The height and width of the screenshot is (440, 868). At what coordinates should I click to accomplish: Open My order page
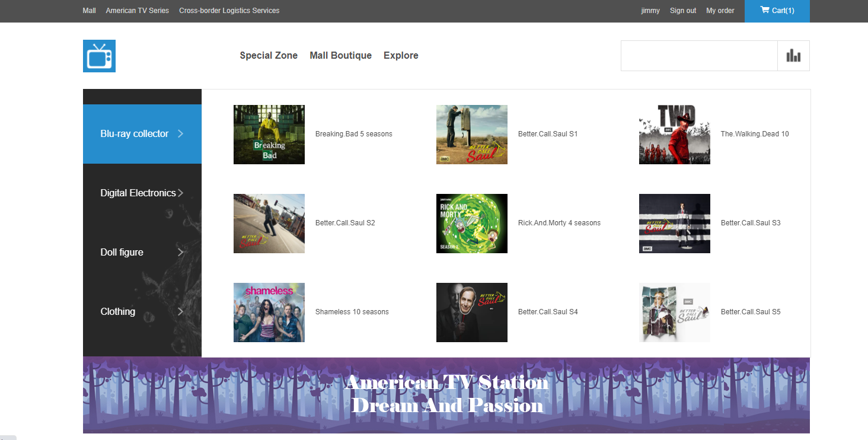click(x=720, y=11)
